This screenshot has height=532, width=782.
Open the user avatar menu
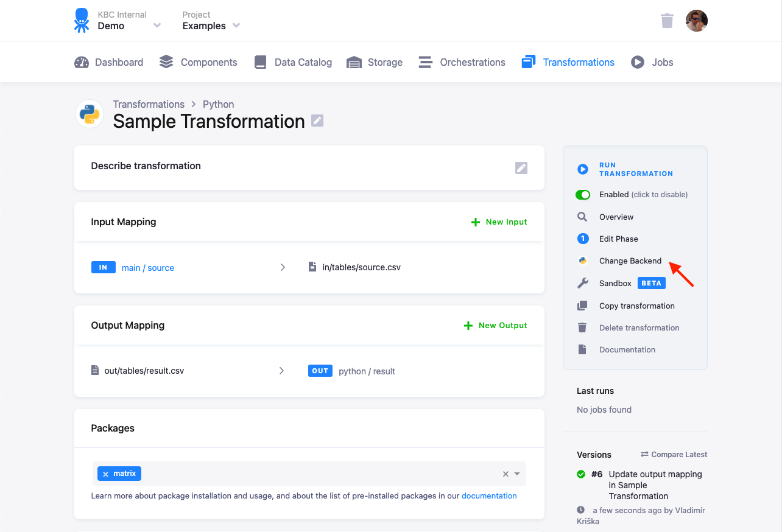697,21
